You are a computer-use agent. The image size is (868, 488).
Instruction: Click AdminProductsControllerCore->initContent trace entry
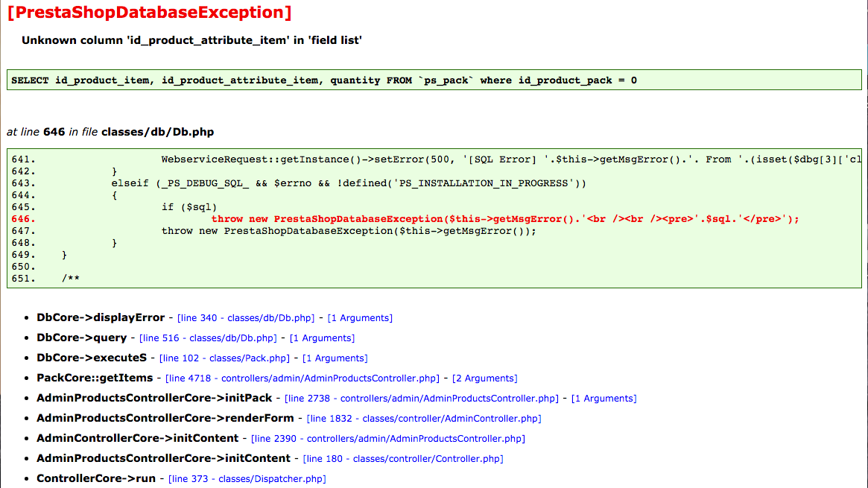click(x=163, y=458)
